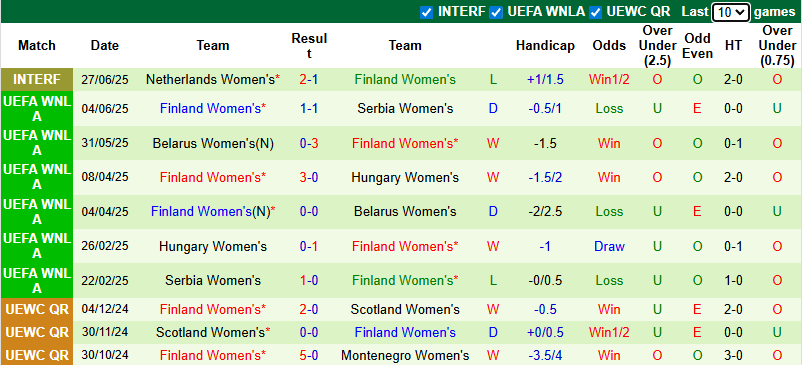This screenshot has height=366, width=802.
Task: Click UEWC QR label on 30/11/24 row
Action: [37, 332]
